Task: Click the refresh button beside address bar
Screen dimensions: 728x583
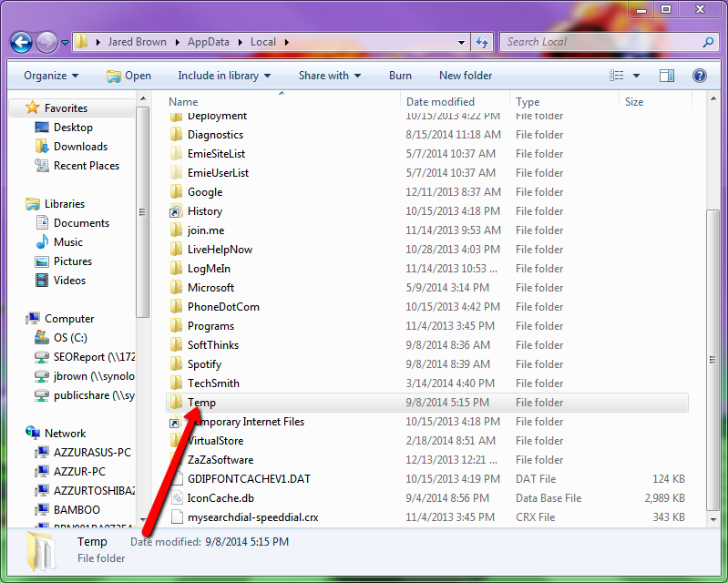Action: [x=482, y=42]
